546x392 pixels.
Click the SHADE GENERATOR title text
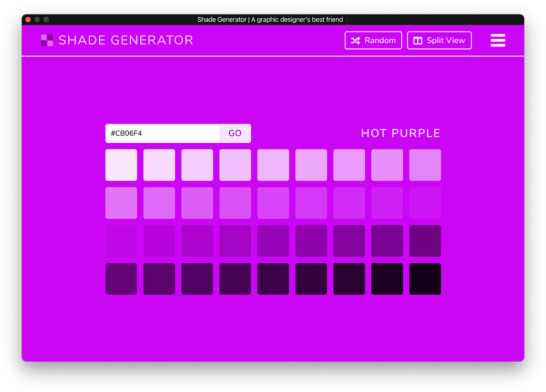click(x=126, y=40)
